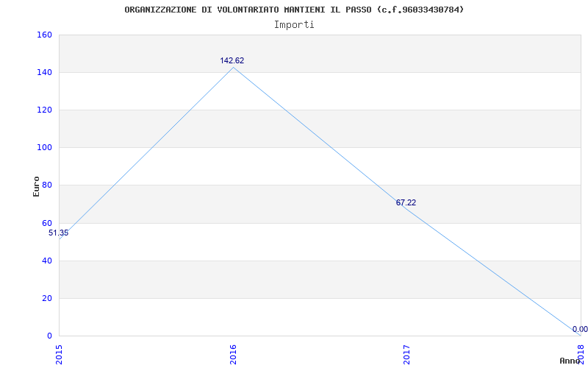Click the 160 y-axis value

tap(44, 35)
